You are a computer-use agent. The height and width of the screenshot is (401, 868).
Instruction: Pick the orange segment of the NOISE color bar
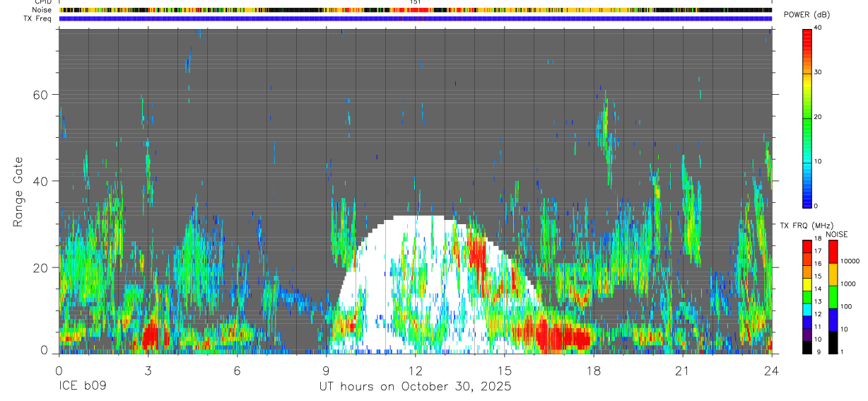833,274
